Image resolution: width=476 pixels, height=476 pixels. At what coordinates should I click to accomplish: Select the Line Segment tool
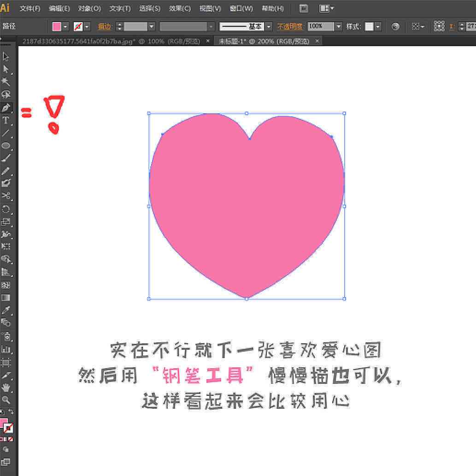6,133
